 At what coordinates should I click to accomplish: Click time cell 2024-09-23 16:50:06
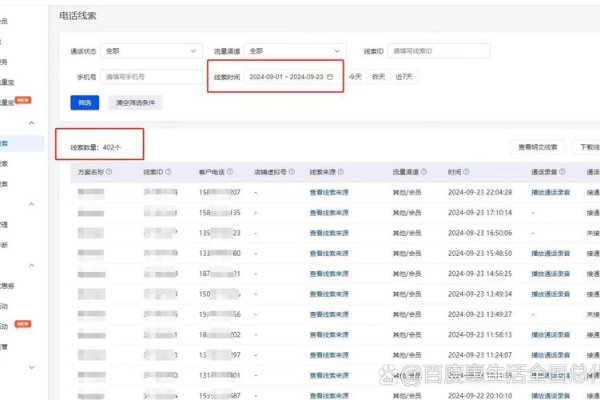pyautogui.click(x=480, y=233)
